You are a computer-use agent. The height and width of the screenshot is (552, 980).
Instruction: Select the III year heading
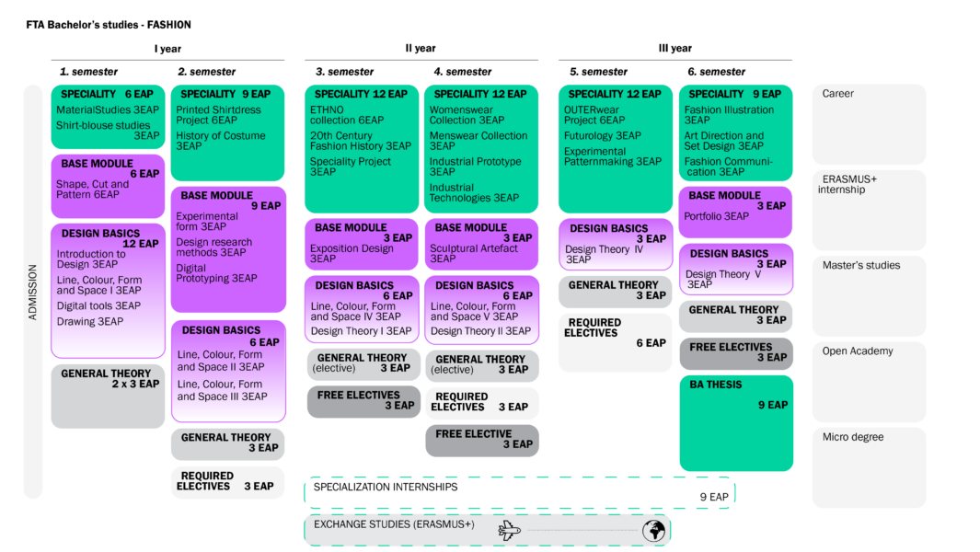pos(675,48)
